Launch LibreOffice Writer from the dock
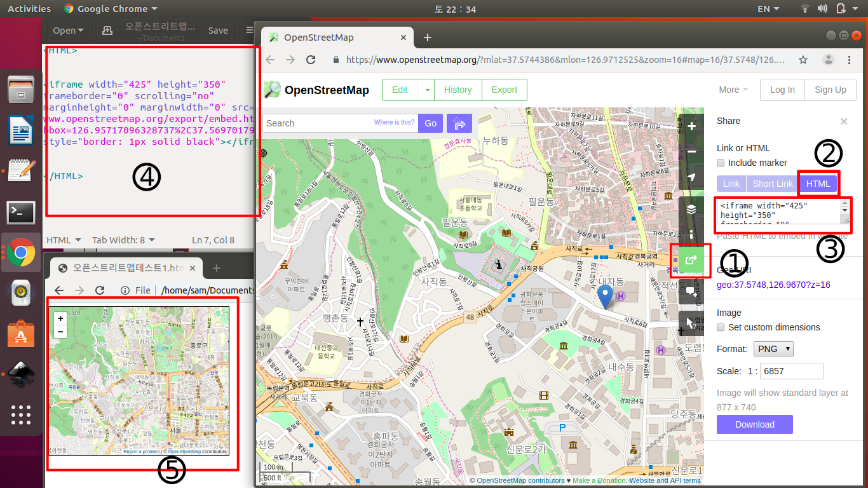Image resolution: width=868 pixels, height=488 pixels. [20, 130]
